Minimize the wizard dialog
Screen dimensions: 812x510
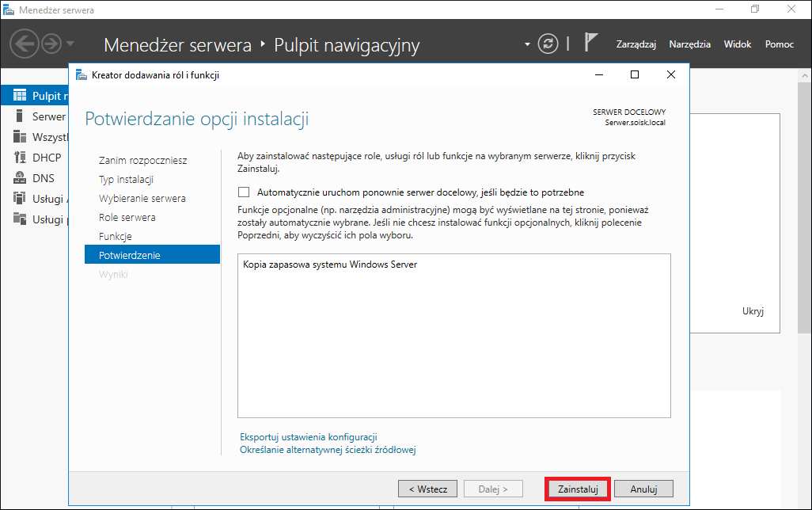click(x=599, y=74)
